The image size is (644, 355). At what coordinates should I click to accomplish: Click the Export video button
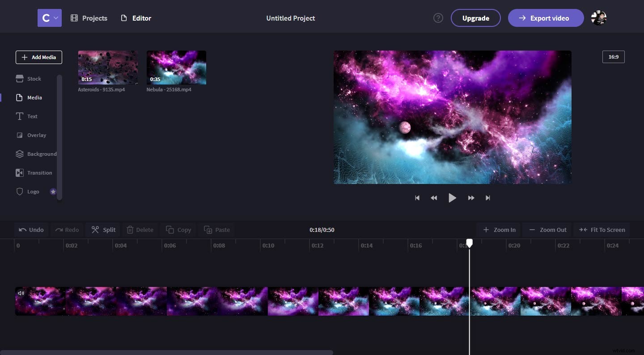(546, 18)
